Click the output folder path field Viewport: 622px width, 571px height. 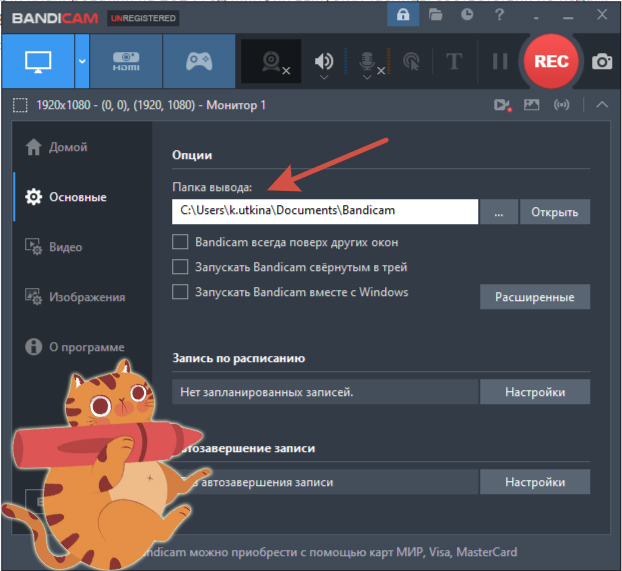point(325,212)
